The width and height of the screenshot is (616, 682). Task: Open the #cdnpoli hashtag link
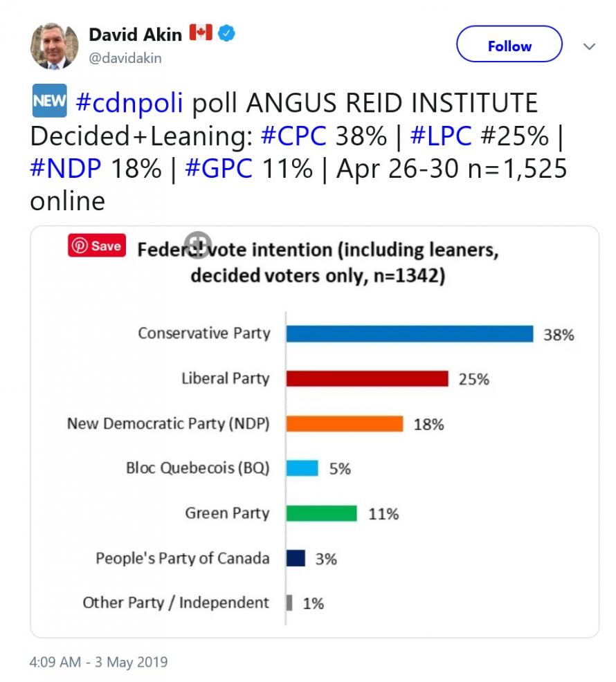coord(129,103)
